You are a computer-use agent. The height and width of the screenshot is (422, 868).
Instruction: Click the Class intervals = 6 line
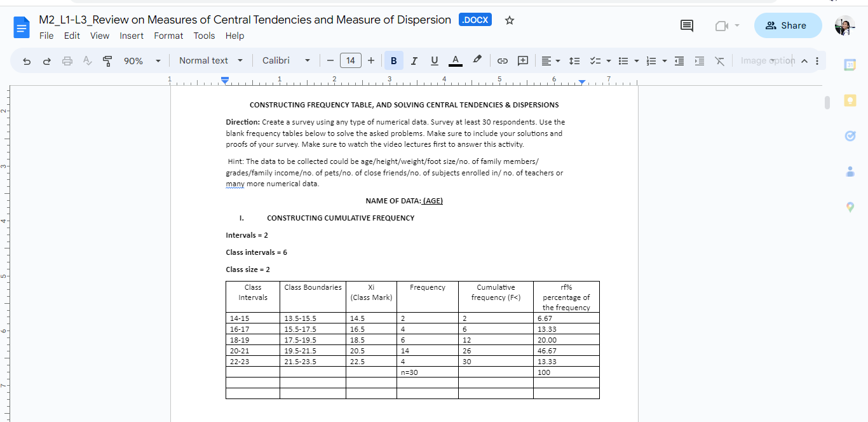tap(257, 252)
